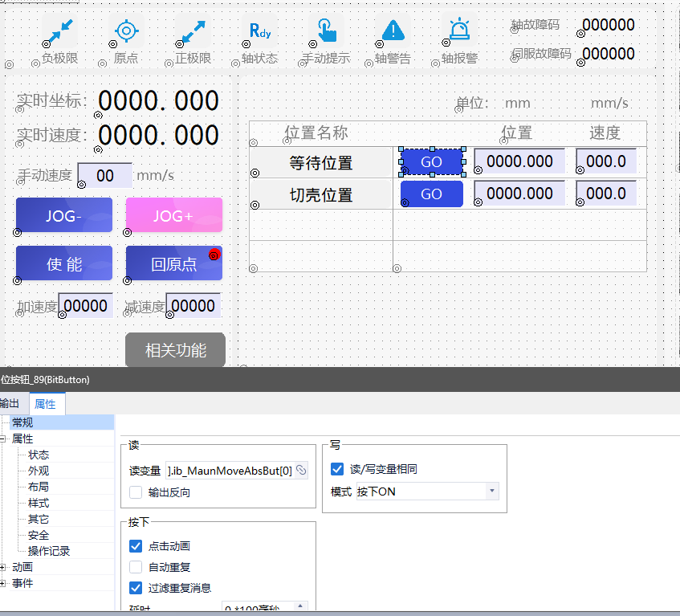Expand the 事件 tree node
Image resolution: width=680 pixels, height=616 pixels.
pyautogui.click(x=4, y=583)
